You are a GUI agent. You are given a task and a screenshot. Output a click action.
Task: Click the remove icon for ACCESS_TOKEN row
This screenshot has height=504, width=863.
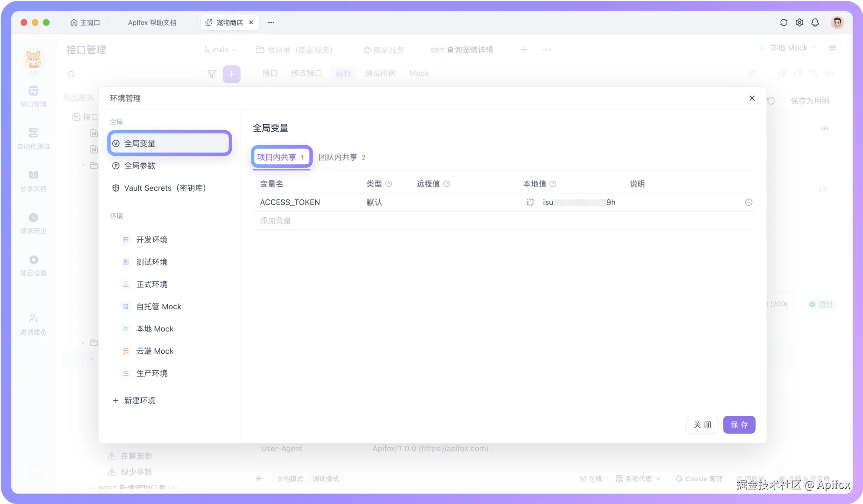tap(749, 202)
